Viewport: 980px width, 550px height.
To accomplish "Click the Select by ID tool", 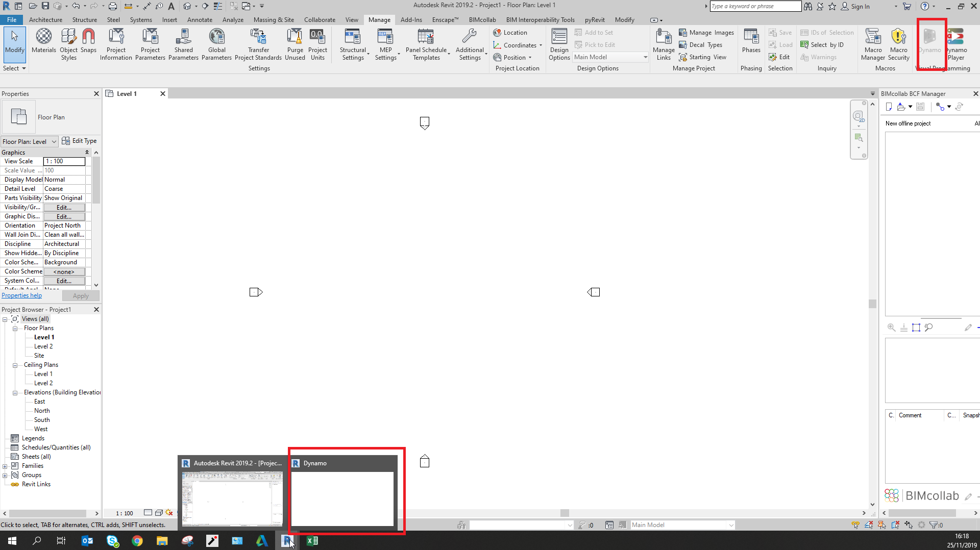I will click(x=822, y=45).
